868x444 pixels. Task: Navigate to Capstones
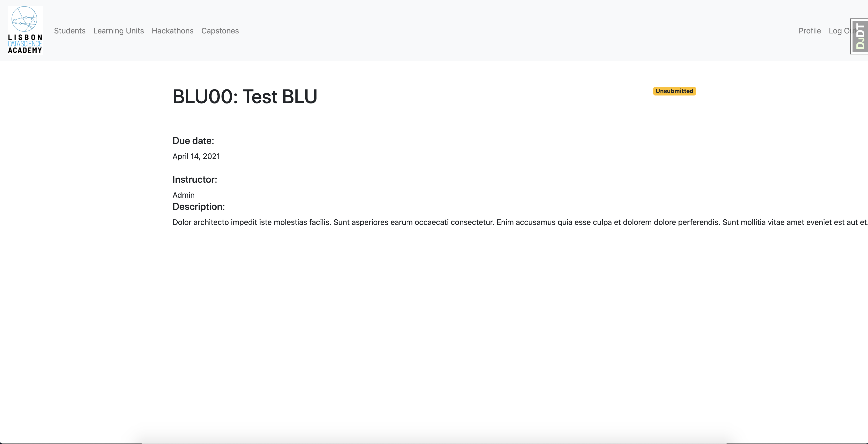point(220,31)
